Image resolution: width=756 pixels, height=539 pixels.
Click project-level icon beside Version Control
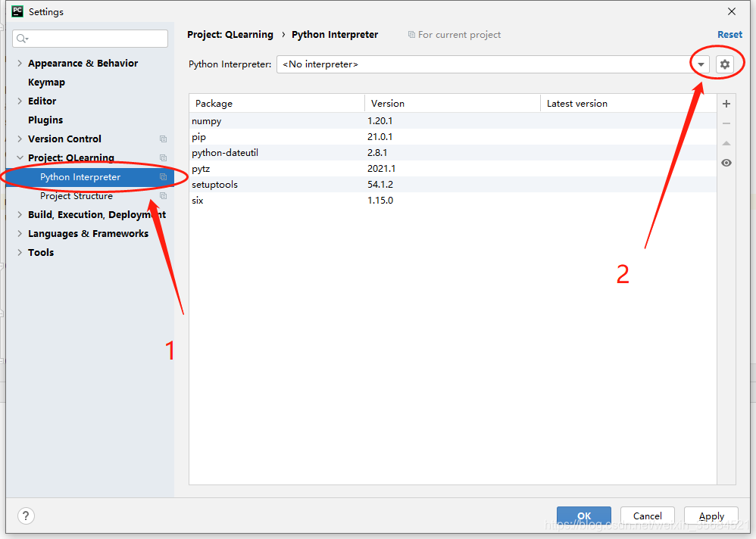pos(163,139)
